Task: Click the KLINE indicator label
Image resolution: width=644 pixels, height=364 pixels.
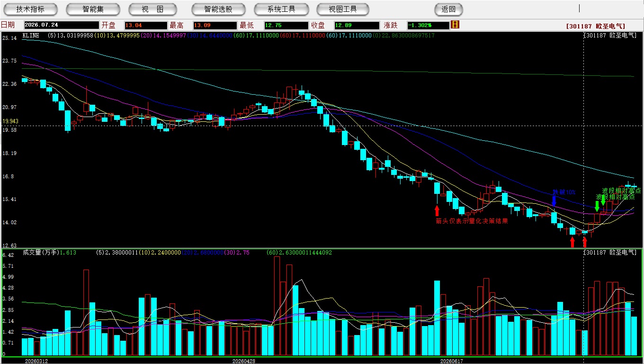Action: 31,36
